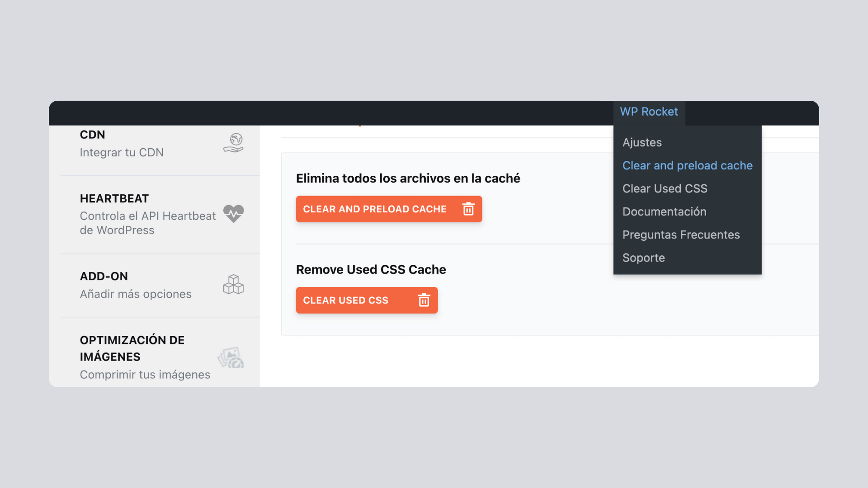Open Documentación from the dropdown
The height and width of the screenshot is (488, 868).
[x=664, y=211]
